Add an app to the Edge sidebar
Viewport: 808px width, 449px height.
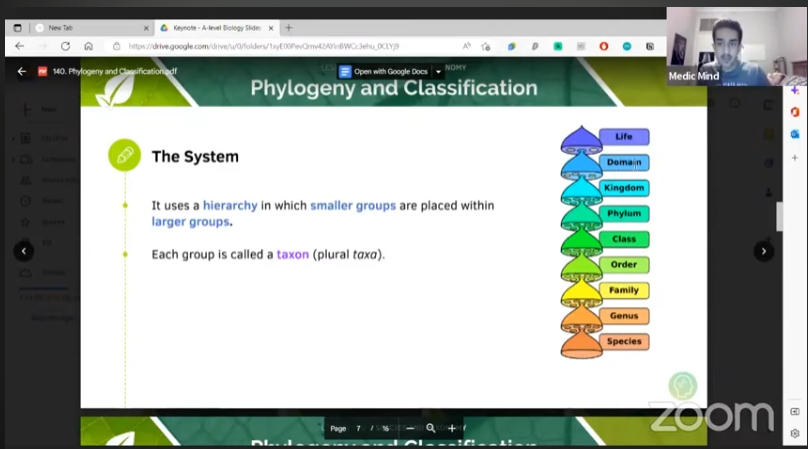tap(795, 158)
